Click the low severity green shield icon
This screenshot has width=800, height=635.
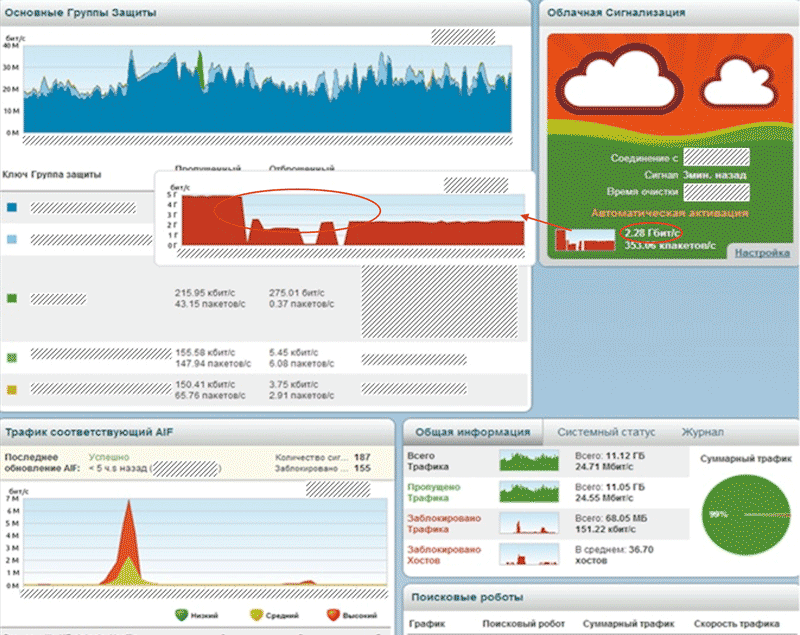coord(181,615)
